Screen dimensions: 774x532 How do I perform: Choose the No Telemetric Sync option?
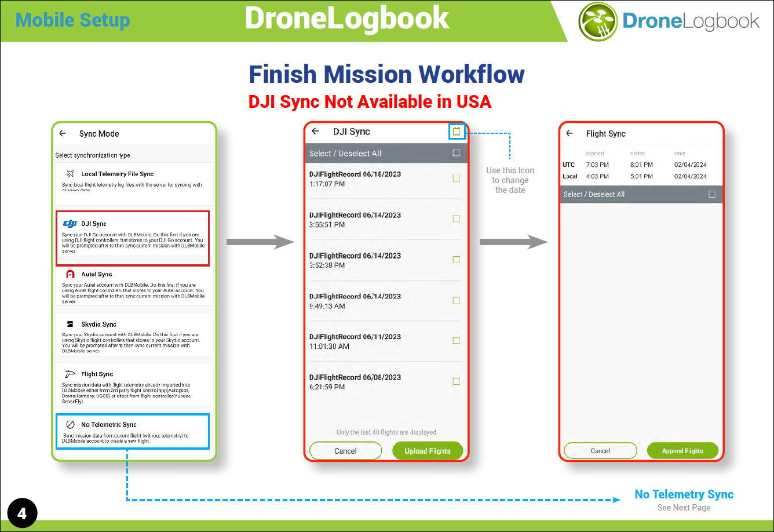click(x=133, y=431)
